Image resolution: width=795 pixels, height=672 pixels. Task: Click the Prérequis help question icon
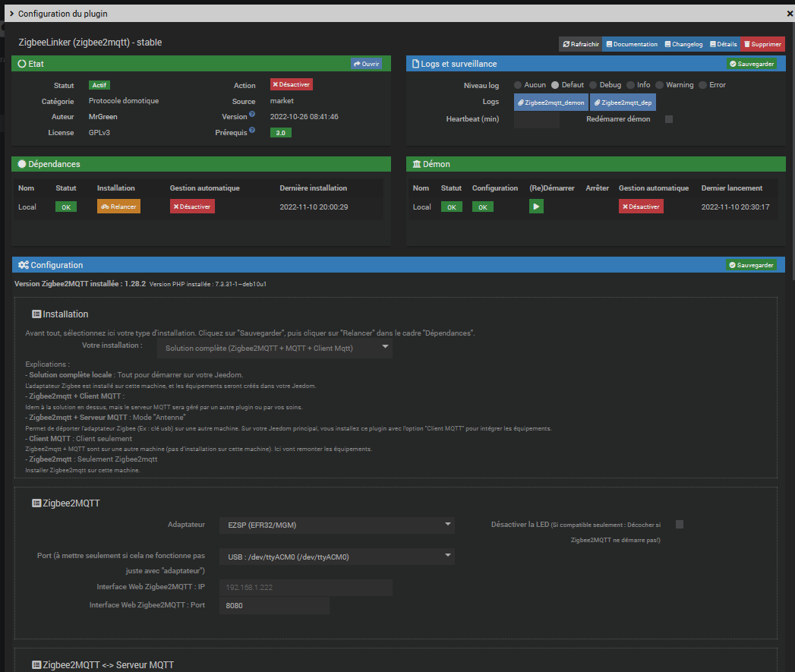click(252, 131)
